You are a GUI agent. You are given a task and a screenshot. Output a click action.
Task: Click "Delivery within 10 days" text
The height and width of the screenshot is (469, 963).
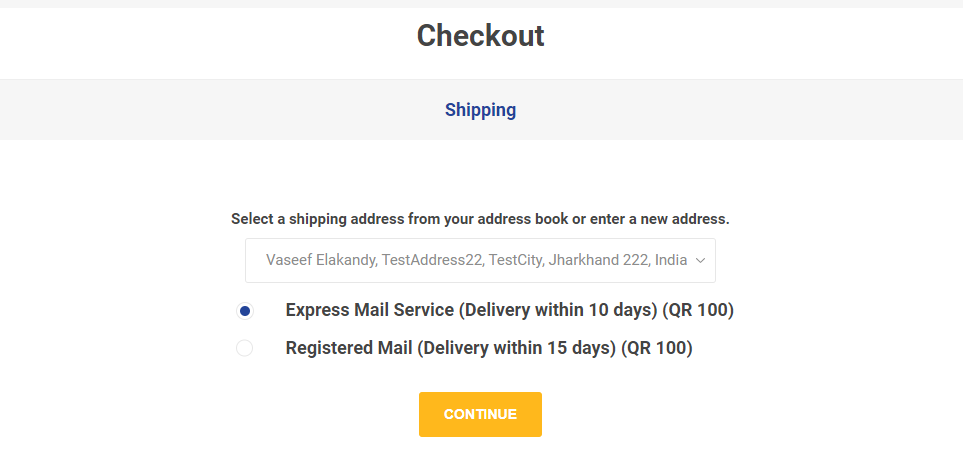coord(559,310)
